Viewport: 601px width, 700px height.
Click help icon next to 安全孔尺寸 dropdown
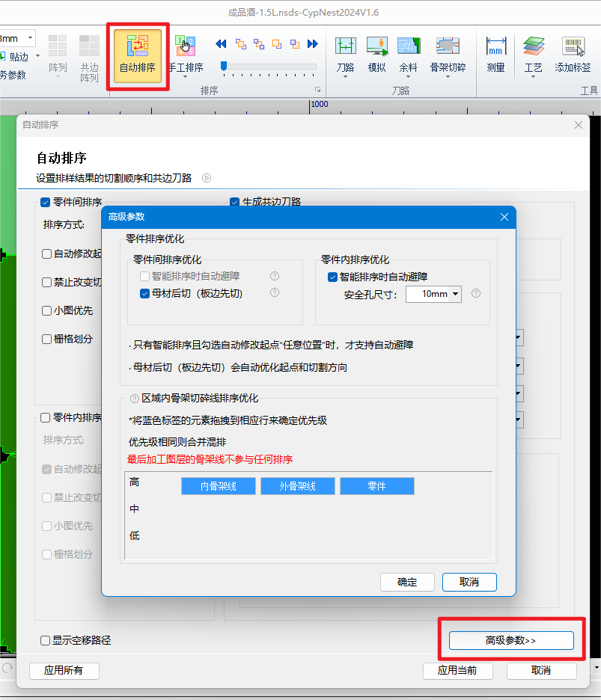click(476, 293)
